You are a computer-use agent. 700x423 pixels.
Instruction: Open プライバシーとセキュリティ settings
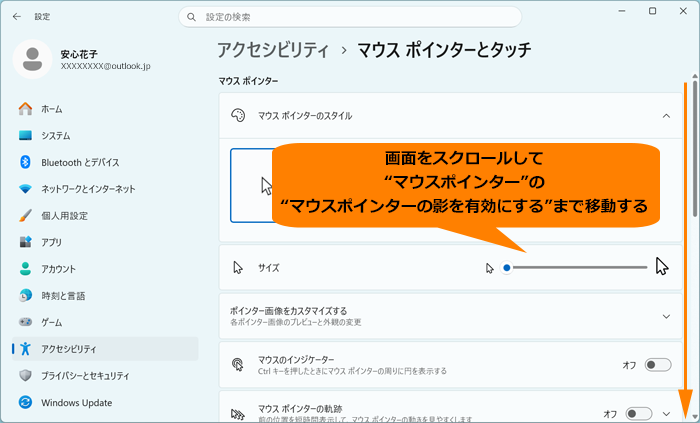click(x=105, y=376)
